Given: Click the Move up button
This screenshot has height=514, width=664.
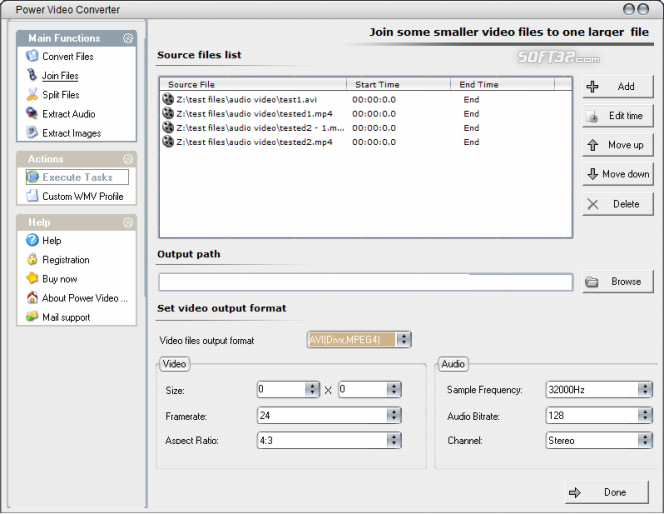Looking at the screenshot, I should 617,145.
